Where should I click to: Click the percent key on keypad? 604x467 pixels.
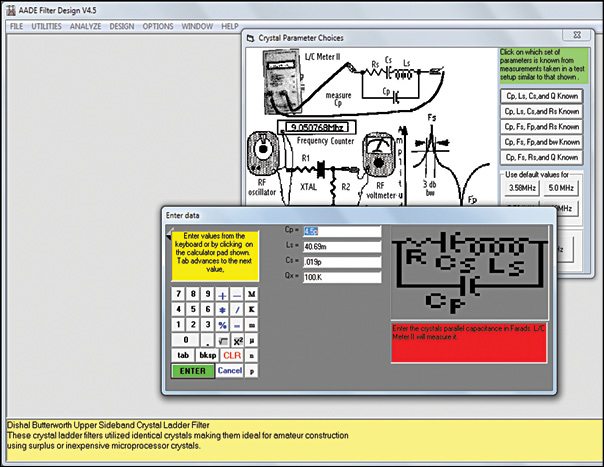click(x=222, y=325)
